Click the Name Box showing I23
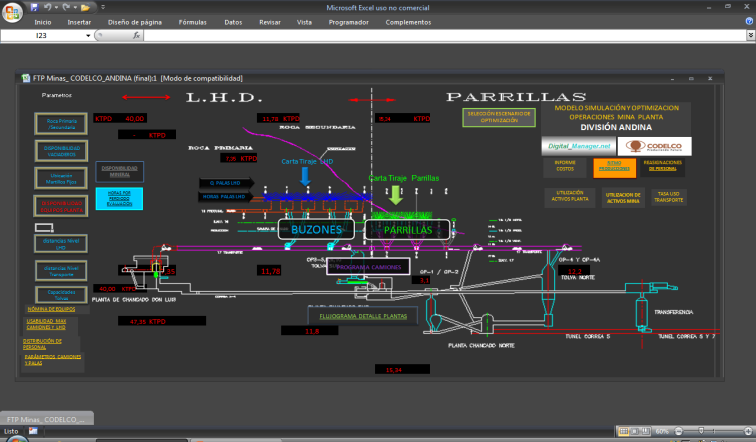The height and width of the screenshot is (442, 756). click(x=42, y=36)
